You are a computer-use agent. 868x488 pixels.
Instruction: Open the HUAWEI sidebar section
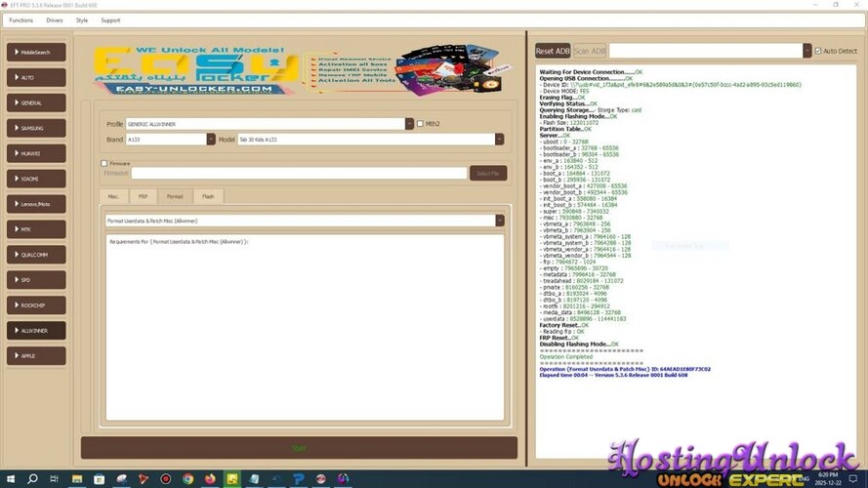pyautogui.click(x=36, y=153)
